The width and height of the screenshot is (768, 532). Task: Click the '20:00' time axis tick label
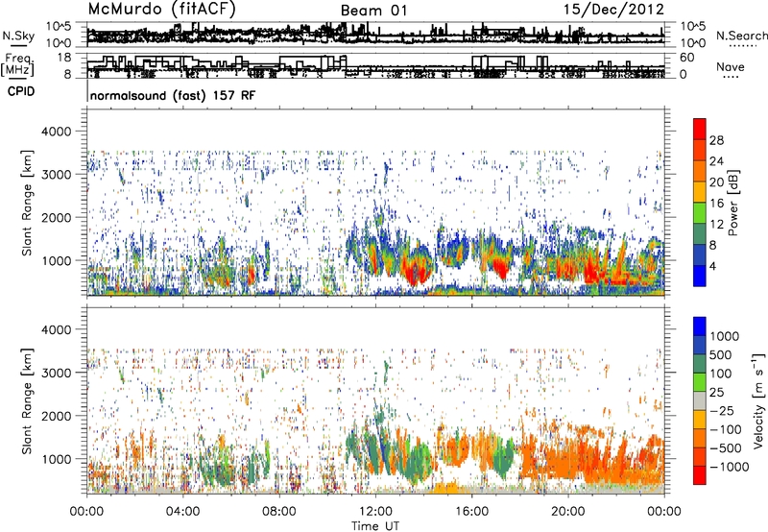pos(568,512)
